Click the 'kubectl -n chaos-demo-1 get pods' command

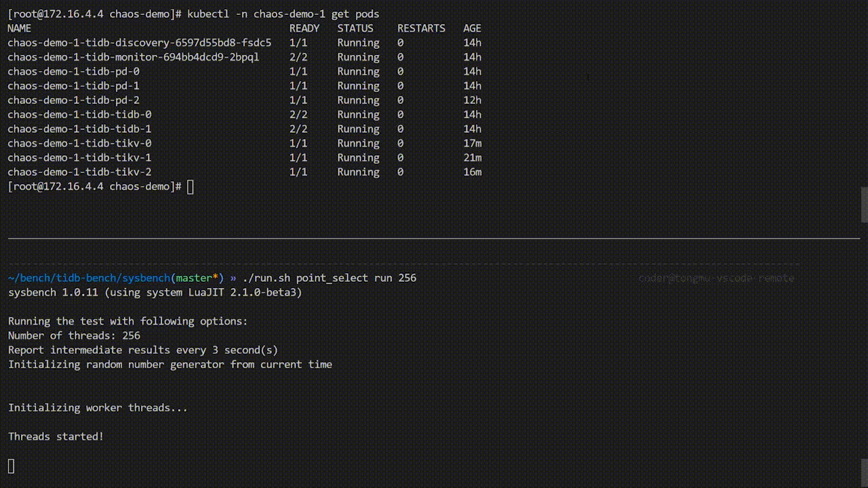(x=283, y=14)
